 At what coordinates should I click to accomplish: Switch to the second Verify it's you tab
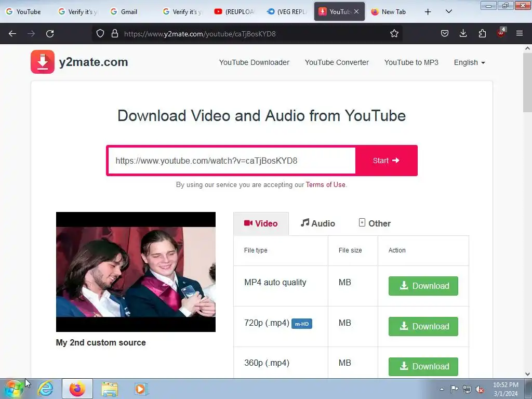182,11
